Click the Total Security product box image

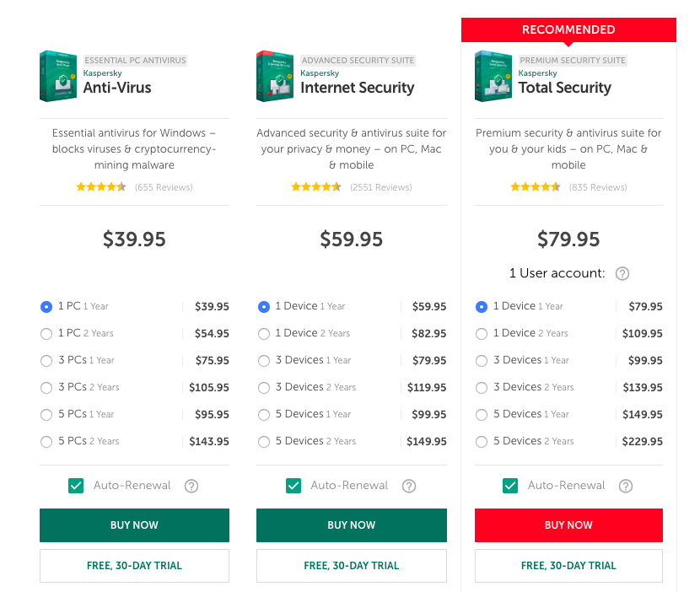pyautogui.click(x=493, y=76)
